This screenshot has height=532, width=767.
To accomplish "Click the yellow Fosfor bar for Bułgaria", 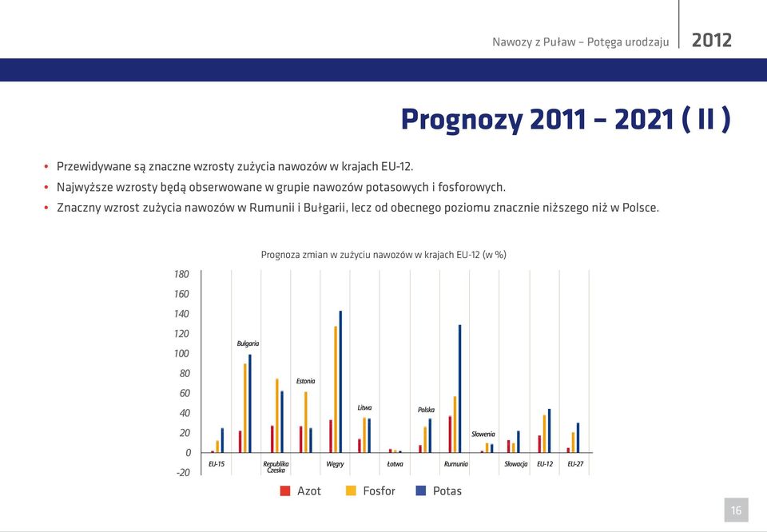I will tap(245, 408).
